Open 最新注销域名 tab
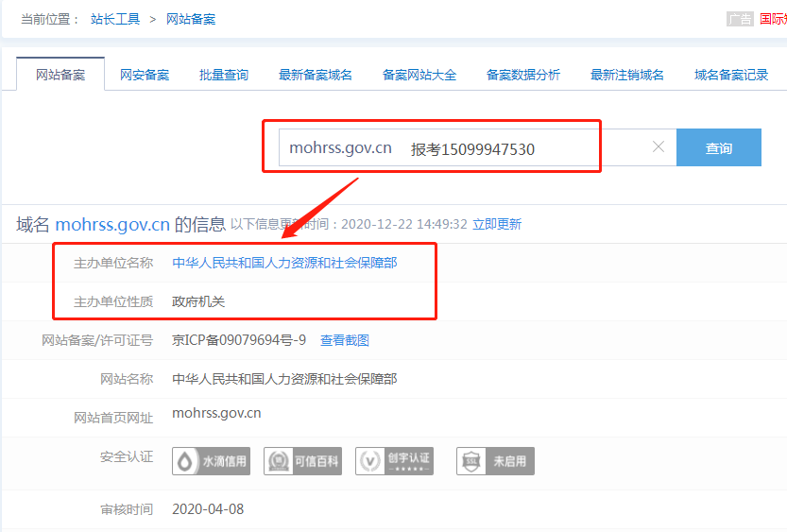This screenshot has height=532, width=787. tap(627, 75)
